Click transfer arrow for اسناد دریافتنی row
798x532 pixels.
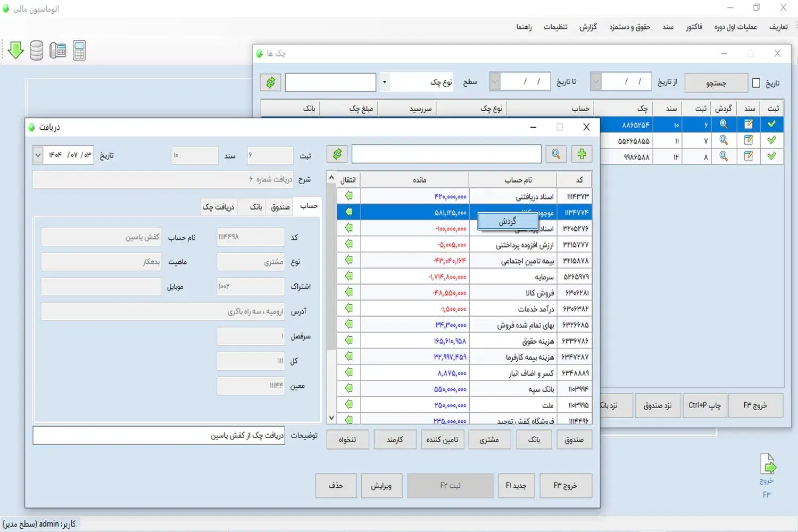coord(349,196)
